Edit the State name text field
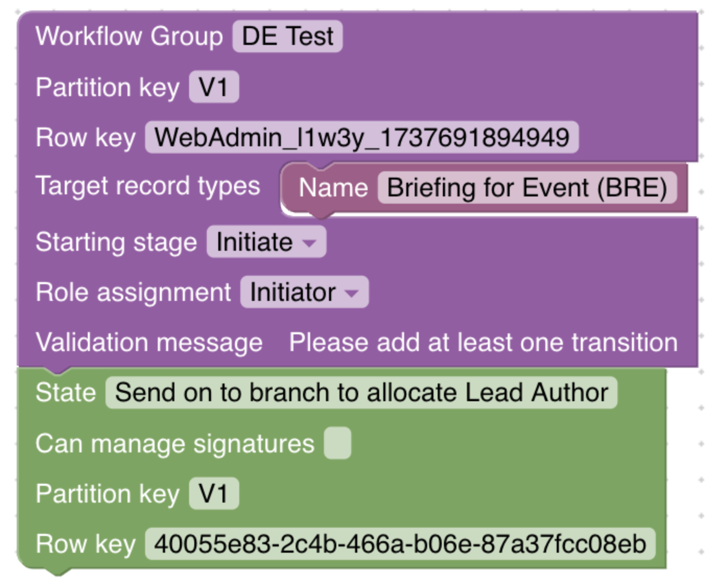This screenshot has width=728, height=583. click(361, 393)
